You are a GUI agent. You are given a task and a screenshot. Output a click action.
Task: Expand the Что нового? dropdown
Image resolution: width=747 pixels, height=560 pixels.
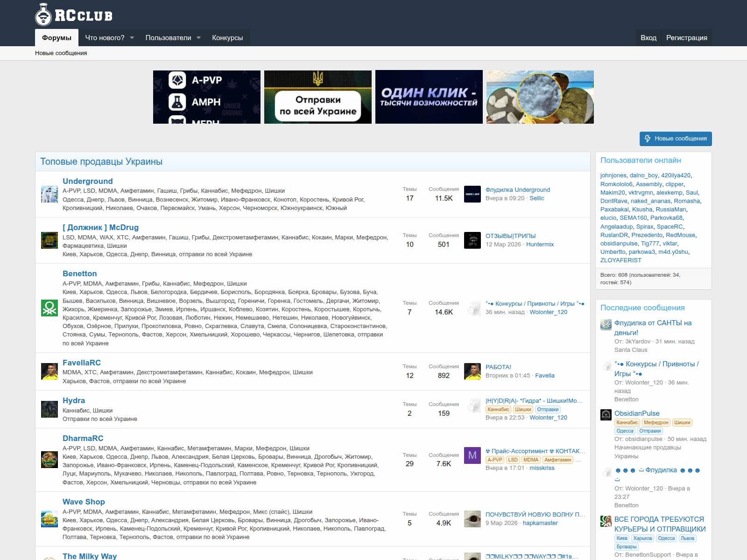(x=109, y=37)
